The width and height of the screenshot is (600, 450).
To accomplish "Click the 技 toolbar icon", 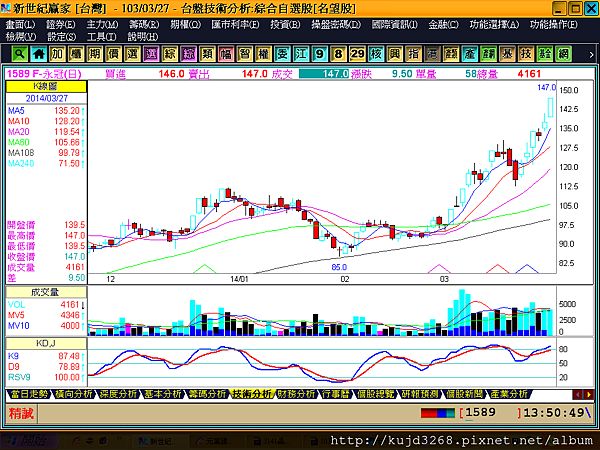I will 526,54.
